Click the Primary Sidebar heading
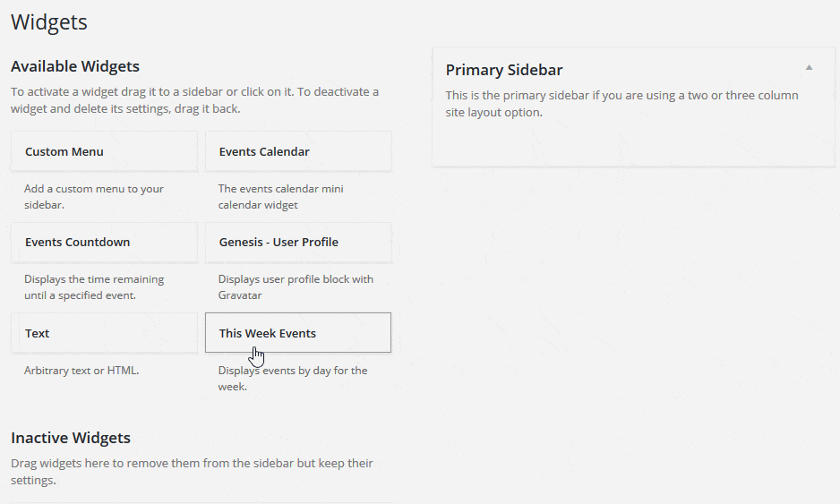 504,70
